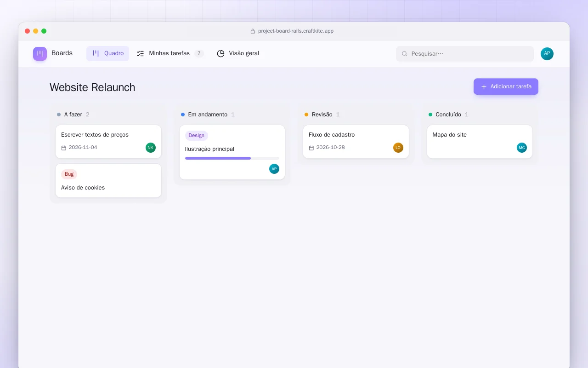Click AP avatar on Ilustração principal card
588x368 pixels.
[x=274, y=169]
